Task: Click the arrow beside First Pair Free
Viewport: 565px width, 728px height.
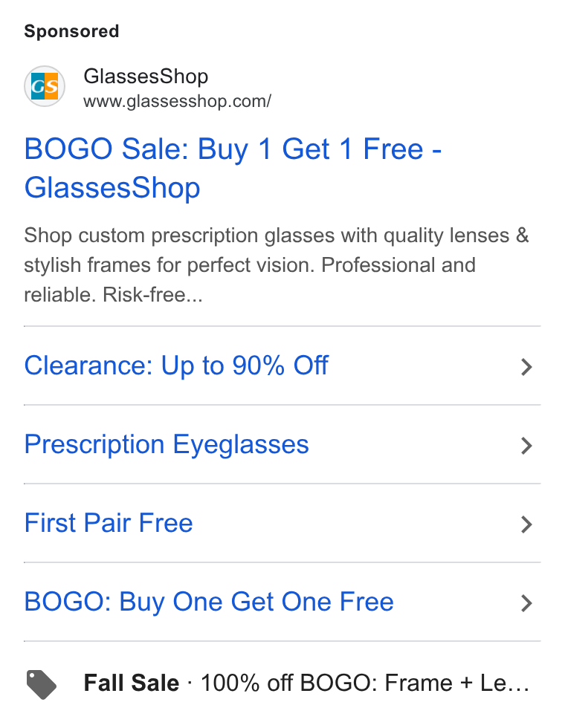Action: click(x=526, y=524)
